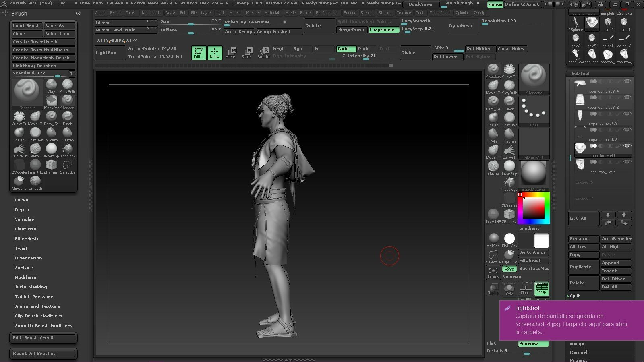Toggle visibility of ropa_completa8 subtool

pos(627,114)
